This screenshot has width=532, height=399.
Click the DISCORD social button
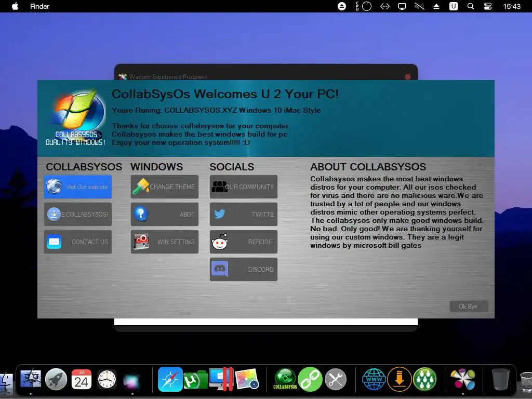click(244, 270)
